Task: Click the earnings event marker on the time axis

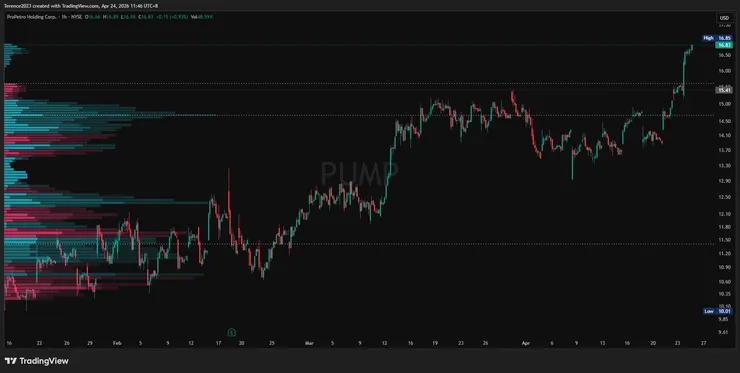Action: 231,332
